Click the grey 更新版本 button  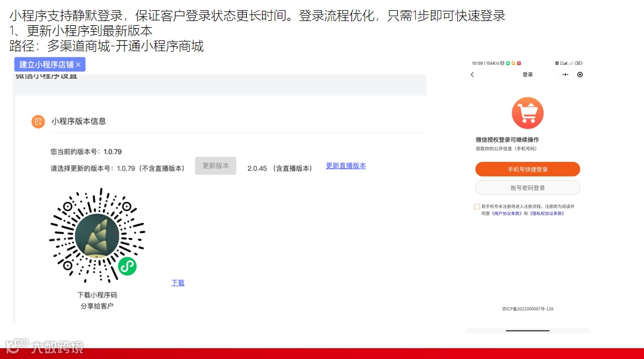click(x=216, y=166)
